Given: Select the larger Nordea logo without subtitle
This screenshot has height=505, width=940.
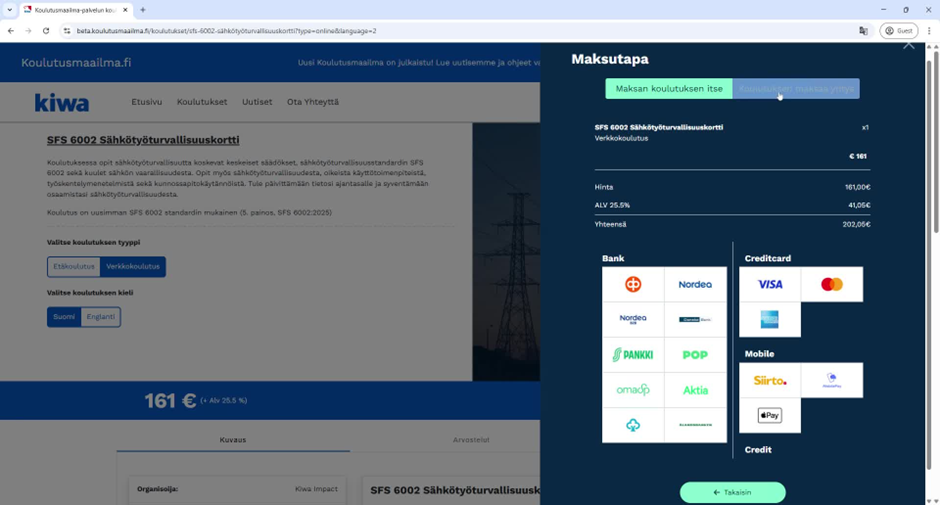Looking at the screenshot, I should (x=695, y=284).
